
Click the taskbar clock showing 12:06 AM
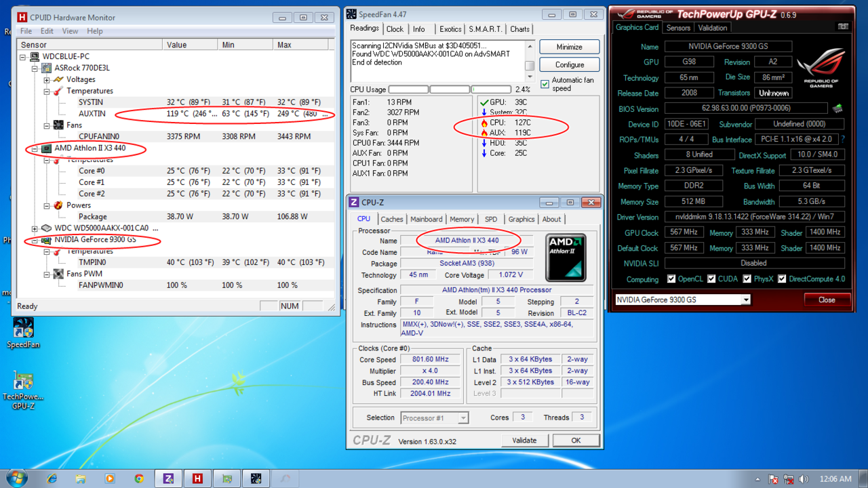pos(835,479)
